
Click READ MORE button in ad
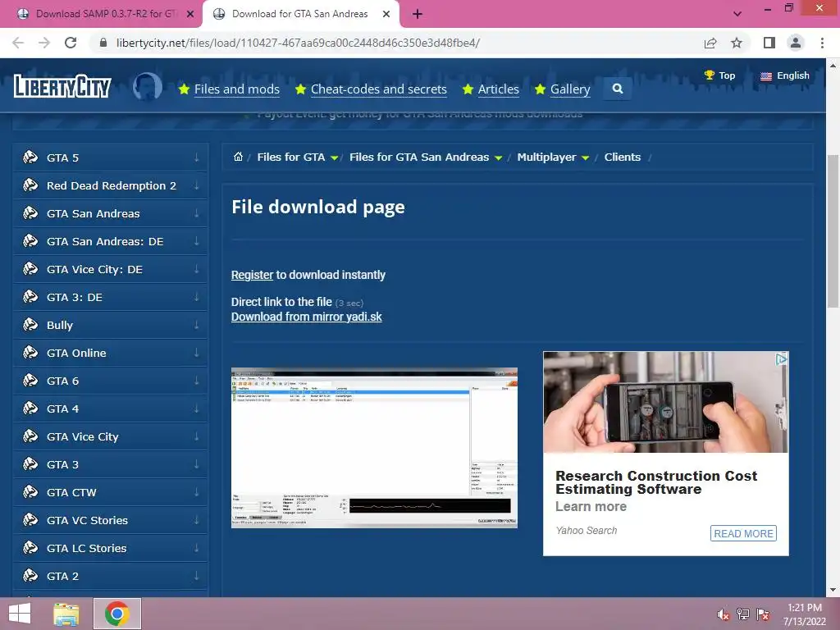[743, 533]
